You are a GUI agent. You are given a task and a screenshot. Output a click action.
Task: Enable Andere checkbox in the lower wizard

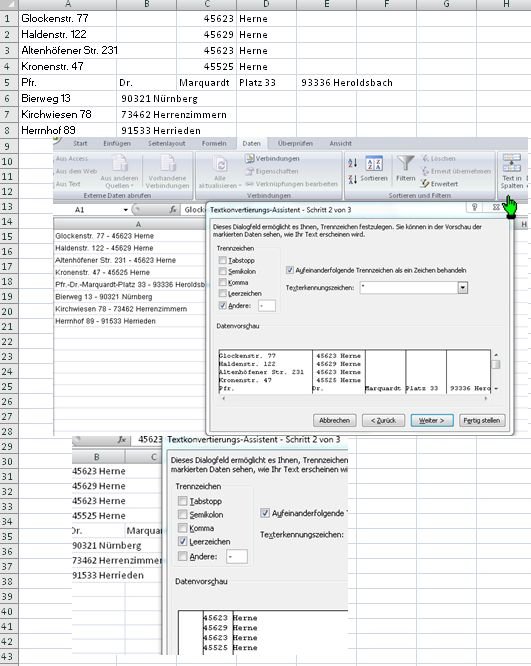pyautogui.click(x=183, y=556)
